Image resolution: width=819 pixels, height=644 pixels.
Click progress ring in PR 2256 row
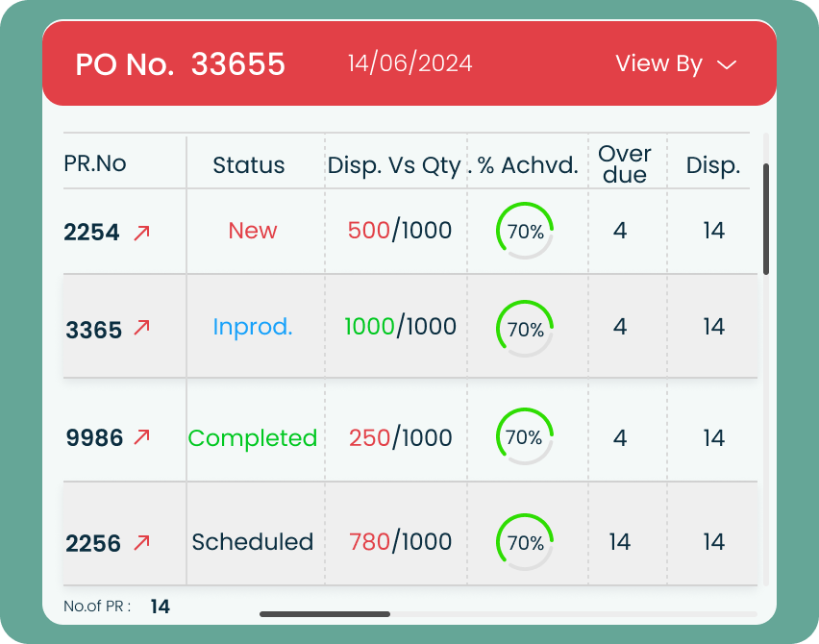(525, 542)
